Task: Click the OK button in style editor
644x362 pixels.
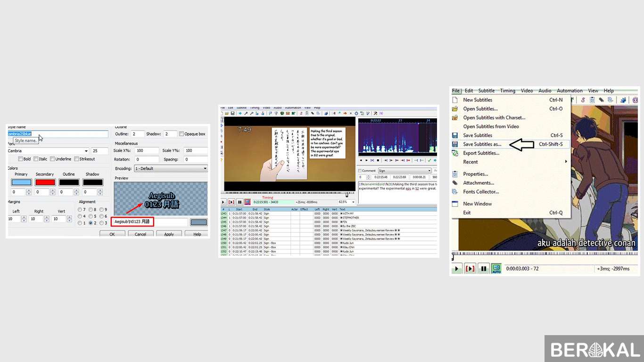Action: (x=112, y=234)
